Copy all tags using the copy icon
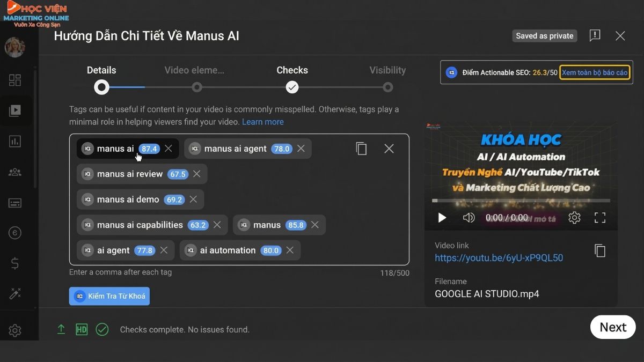The image size is (644, 362). click(x=361, y=149)
